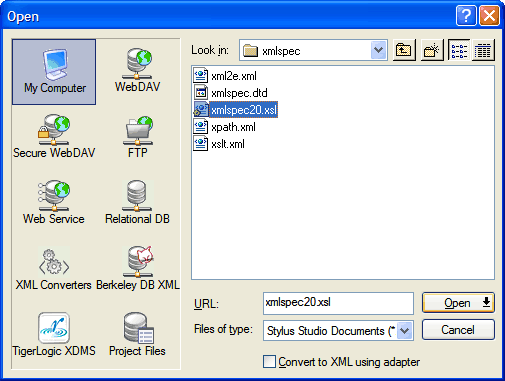Click the xslt.xml file icon
The width and height of the screenshot is (505, 381).
(x=201, y=144)
